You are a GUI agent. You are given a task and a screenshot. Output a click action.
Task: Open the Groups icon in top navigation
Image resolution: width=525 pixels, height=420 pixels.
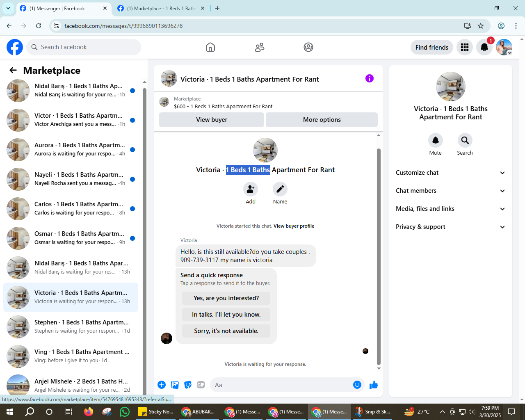pos(308,47)
